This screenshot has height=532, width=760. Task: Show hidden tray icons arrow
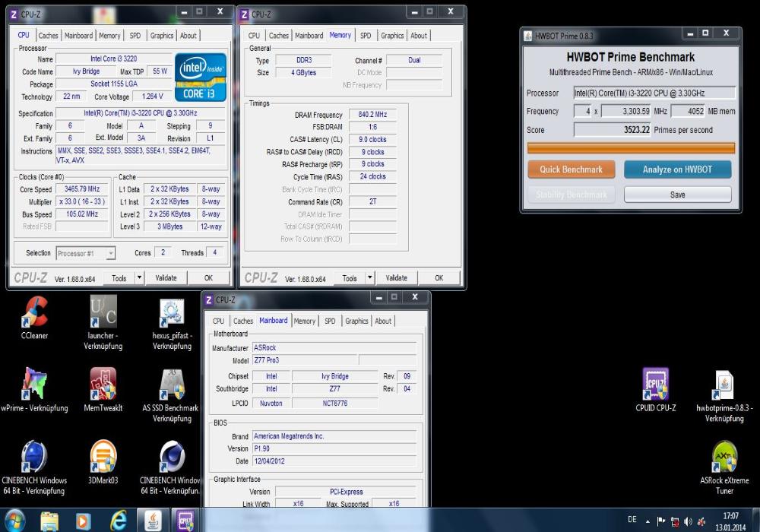(648, 522)
